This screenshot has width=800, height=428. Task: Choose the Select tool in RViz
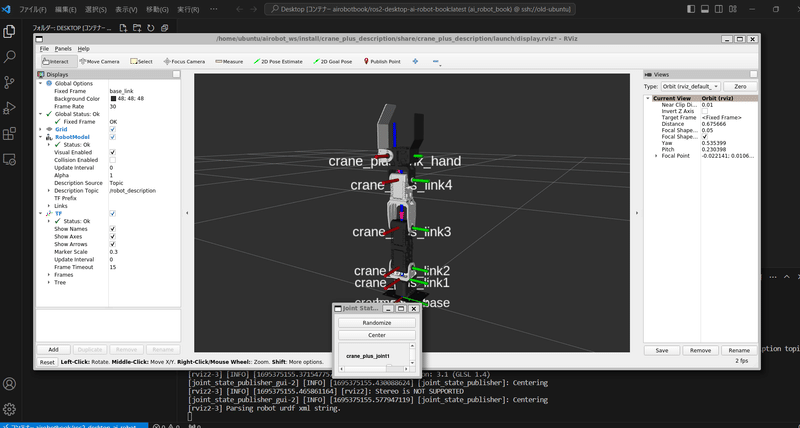click(x=141, y=61)
